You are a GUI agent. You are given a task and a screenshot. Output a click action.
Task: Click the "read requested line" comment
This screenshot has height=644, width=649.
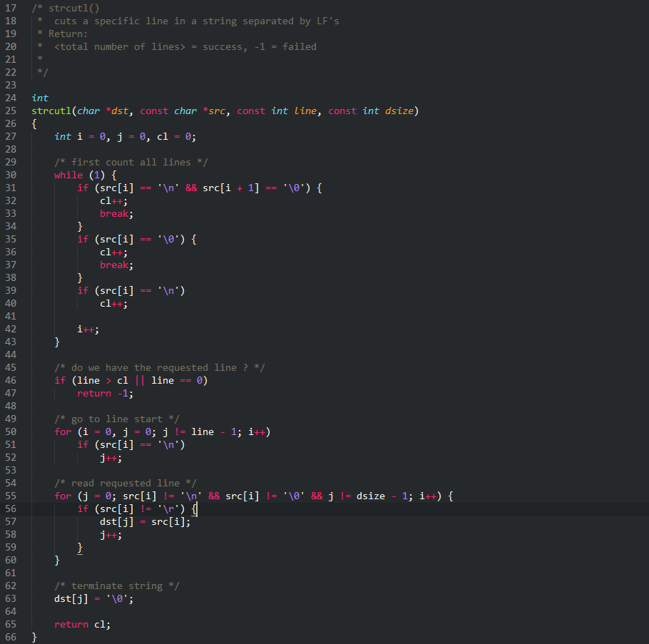[x=125, y=483]
